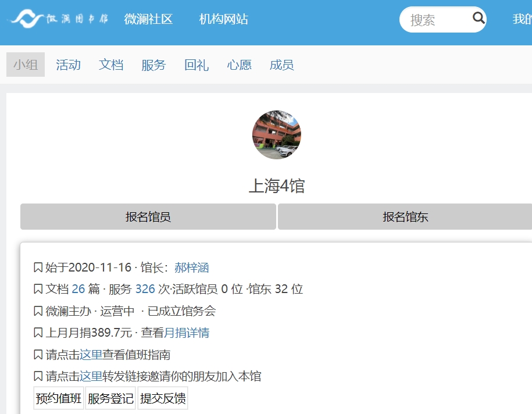Open curator 郝梓涵 profile link
The image size is (532, 414).
coord(191,267)
